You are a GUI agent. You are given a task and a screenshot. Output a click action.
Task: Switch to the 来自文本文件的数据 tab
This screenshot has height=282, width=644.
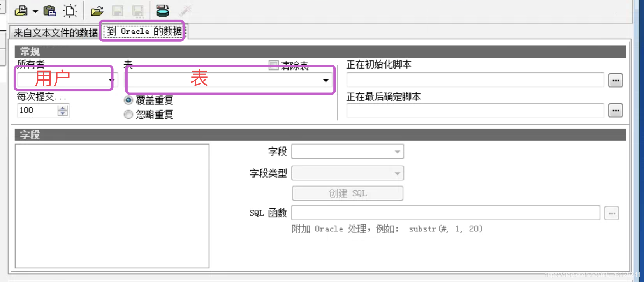click(55, 33)
